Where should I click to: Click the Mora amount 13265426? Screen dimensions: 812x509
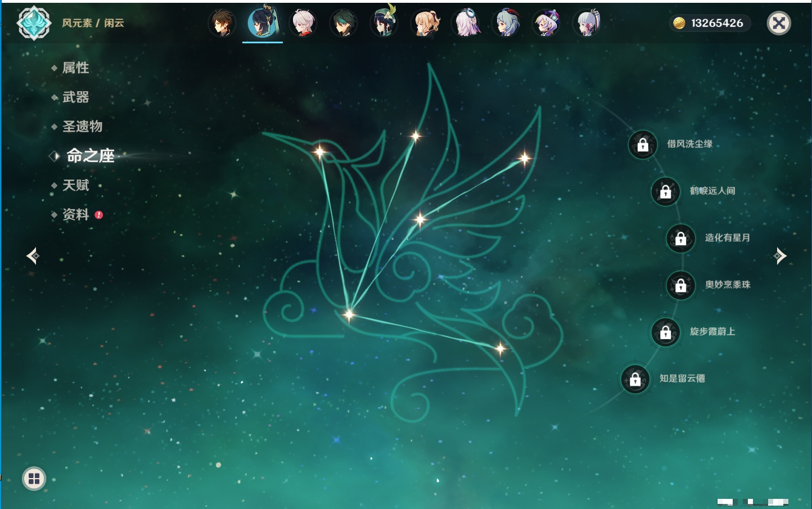(x=717, y=23)
